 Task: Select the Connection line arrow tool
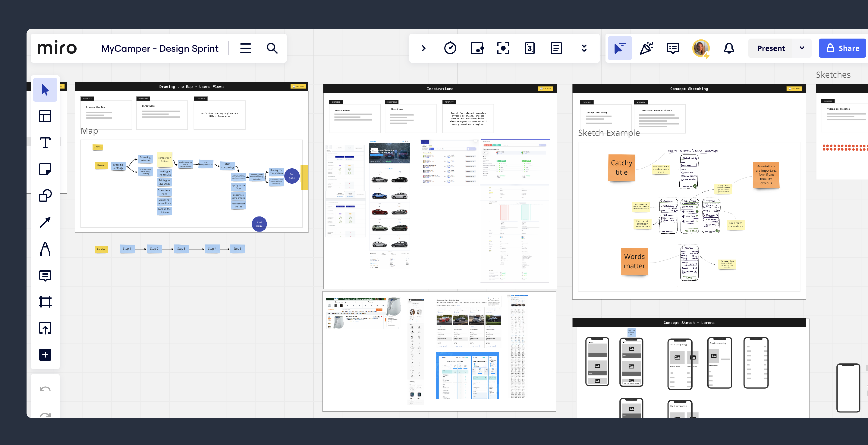45,222
